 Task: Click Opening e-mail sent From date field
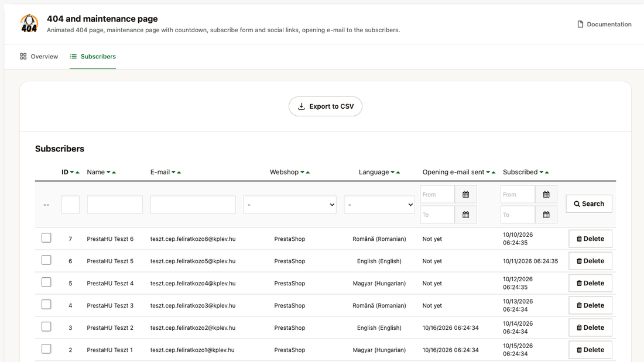[437, 195]
